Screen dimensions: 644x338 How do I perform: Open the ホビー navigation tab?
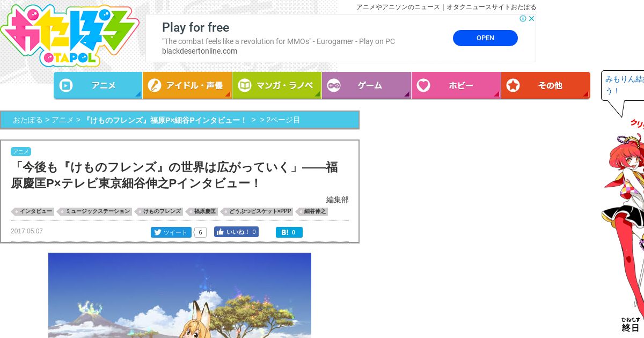pos(456,85)
